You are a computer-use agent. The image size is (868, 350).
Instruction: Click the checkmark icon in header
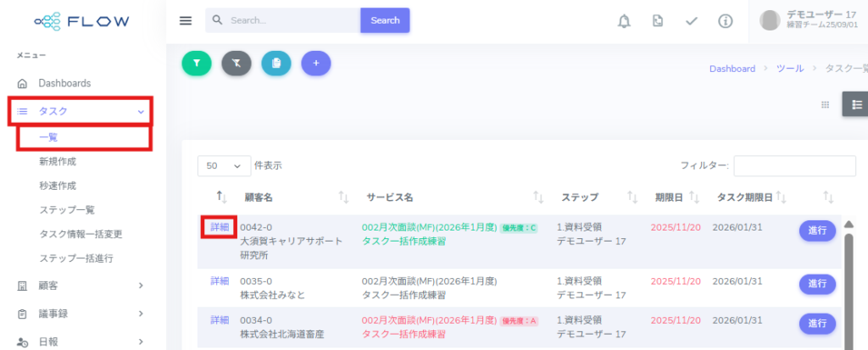click(x=691, y=21)
